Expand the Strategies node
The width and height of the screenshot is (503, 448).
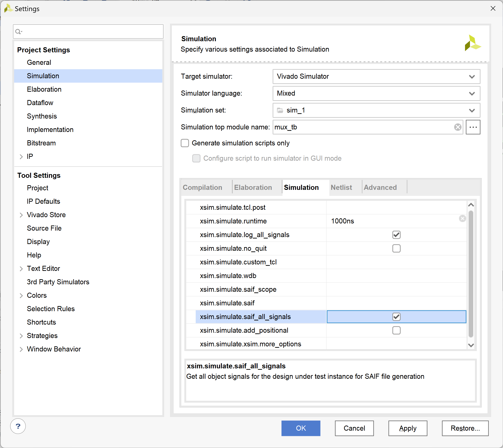[21, 336]
